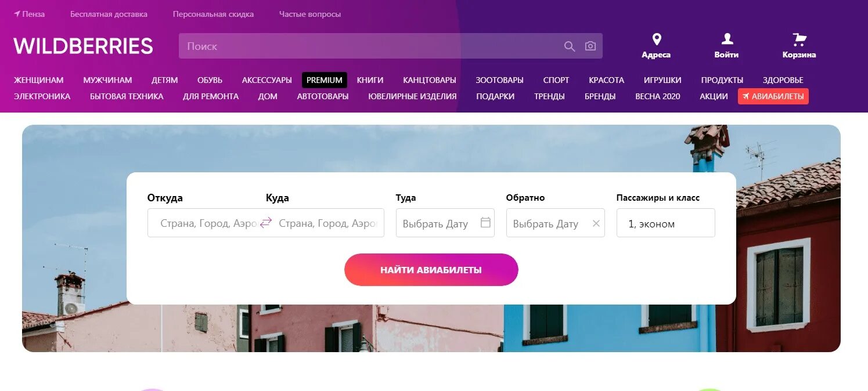Open the ЮВЕЛИРНЫЕ ИЗДЕЛИЯ category
The width and height of the screenshot is (868, 391).
pos(412,96)
